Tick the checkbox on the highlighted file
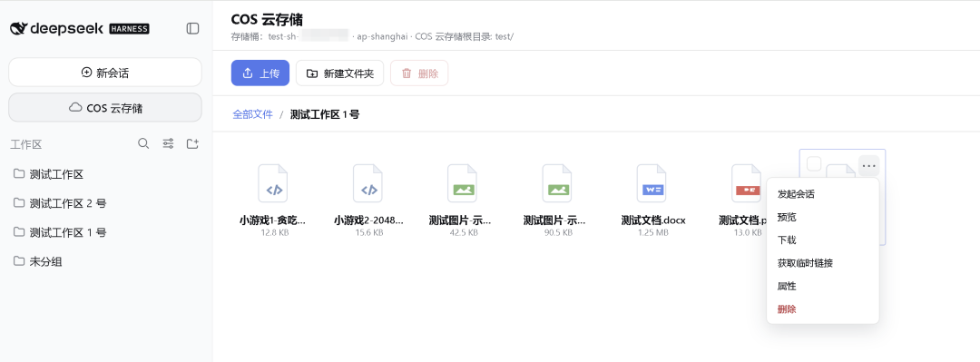The height and width of the screenshot is (362, 980). (x=814, y=164)
